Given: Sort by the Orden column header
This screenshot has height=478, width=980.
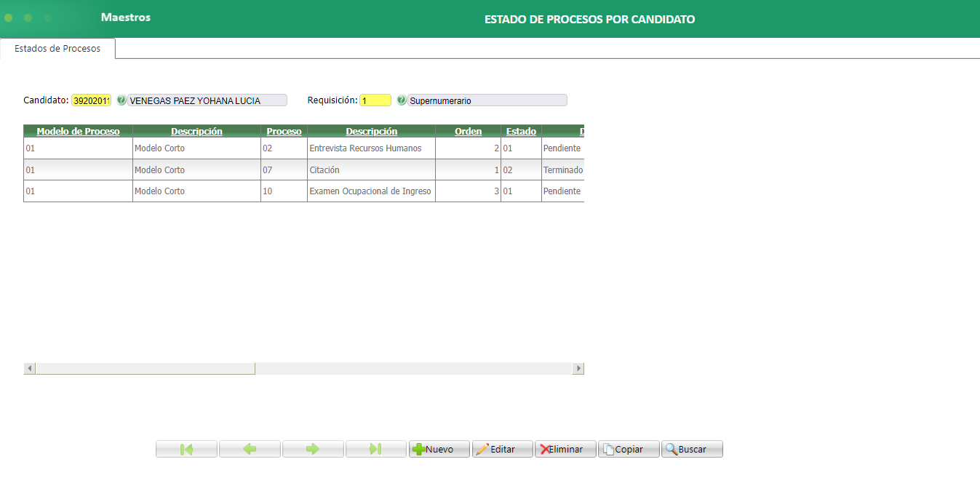Looking at the screenshot, I should pos(468,131).
